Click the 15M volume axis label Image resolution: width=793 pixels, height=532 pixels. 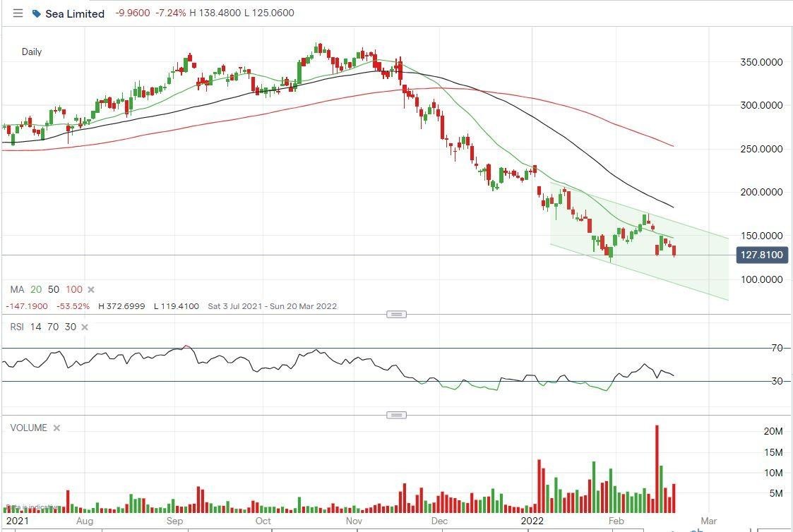773,452
